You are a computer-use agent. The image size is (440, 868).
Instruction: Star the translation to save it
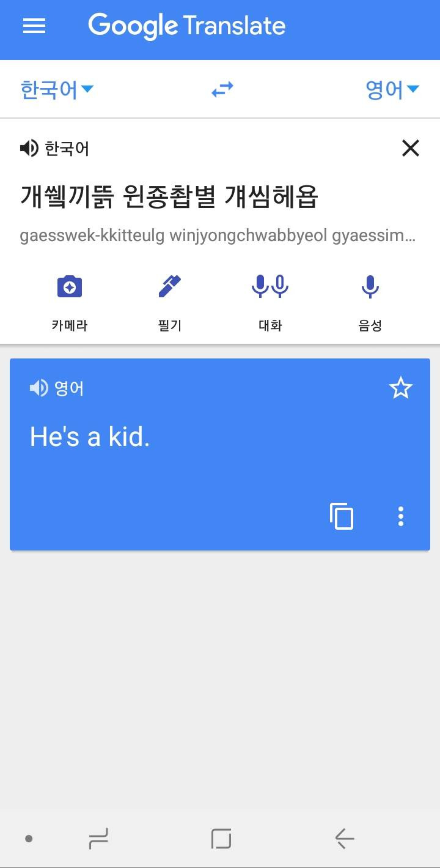point(401,388)
